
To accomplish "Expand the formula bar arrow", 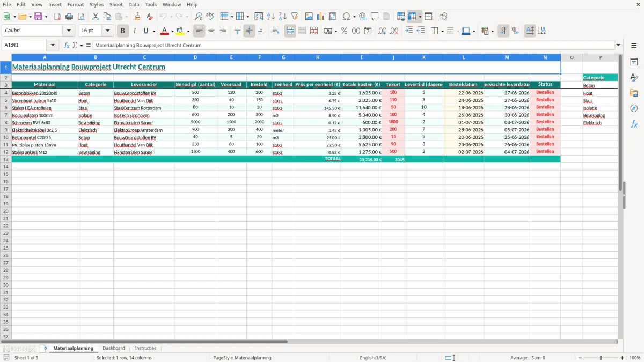I will tap(618, 45).
